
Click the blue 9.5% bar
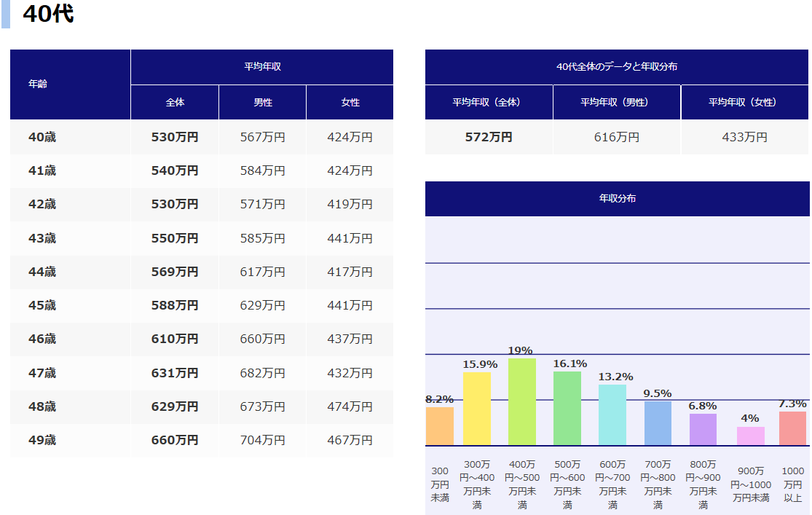658,423
